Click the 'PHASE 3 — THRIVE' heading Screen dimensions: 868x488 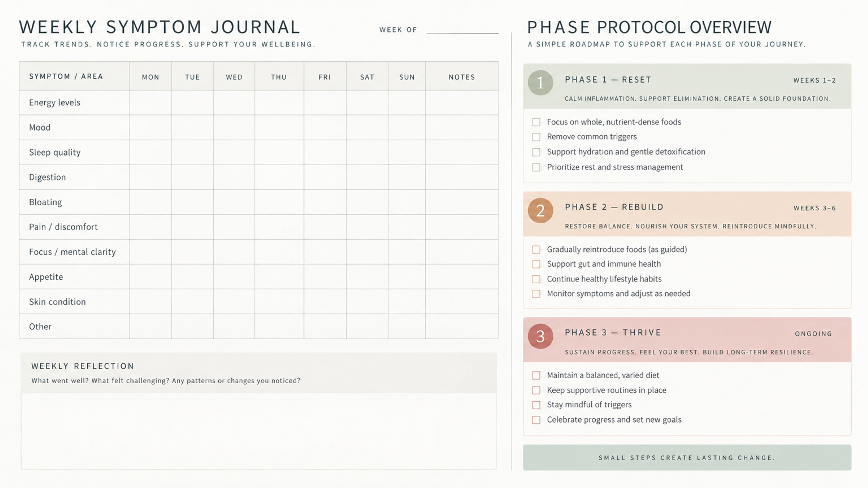[613, 332]
